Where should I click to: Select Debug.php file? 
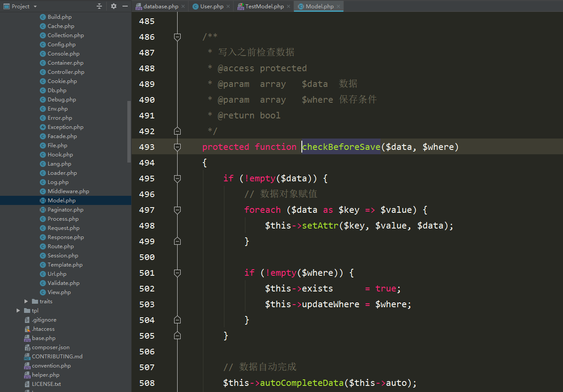(62, 100)
